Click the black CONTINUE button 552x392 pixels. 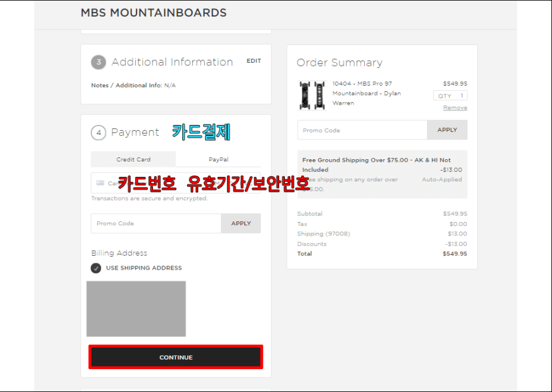tap(176, 357)
